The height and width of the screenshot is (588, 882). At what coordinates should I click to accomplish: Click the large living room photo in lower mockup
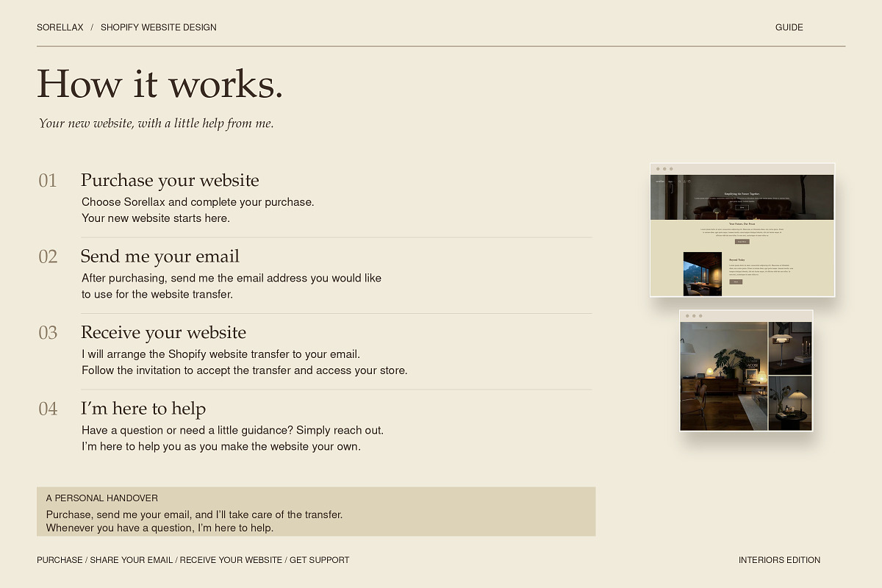[x=724, y=376]
